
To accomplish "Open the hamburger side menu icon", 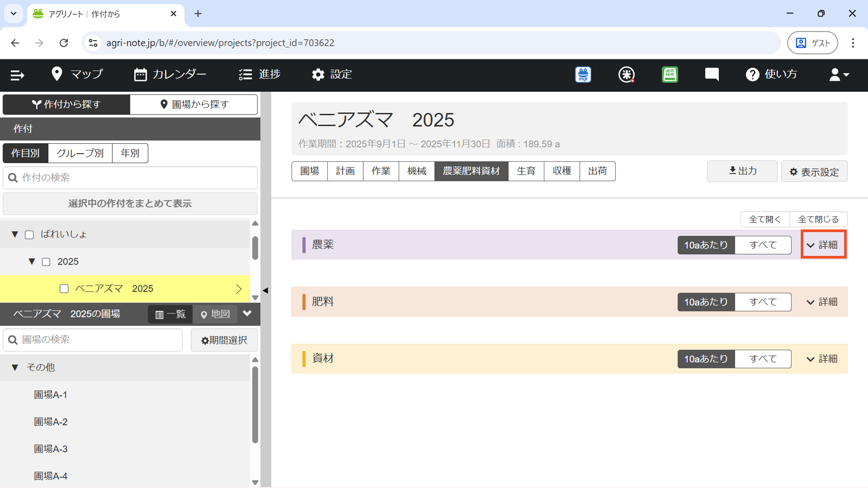I will pos(17,75).
